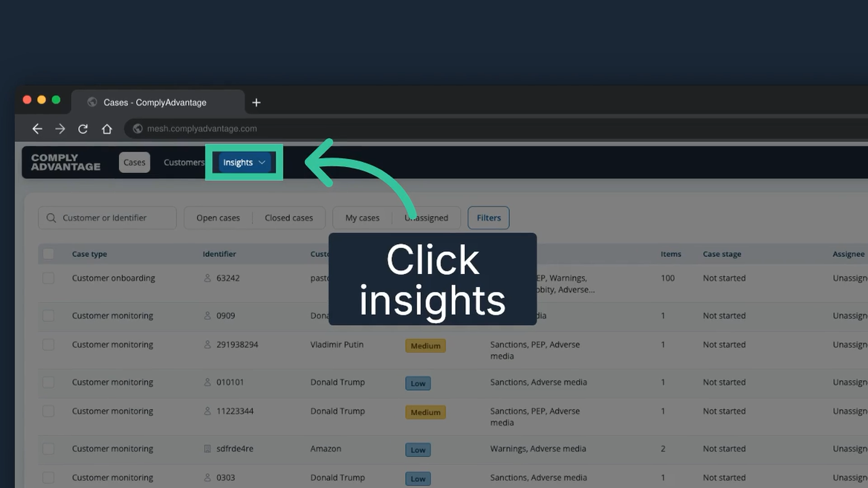868x488 pixels.
Task: Click the ComplyAdvantage logo
Action: point(66,162)
